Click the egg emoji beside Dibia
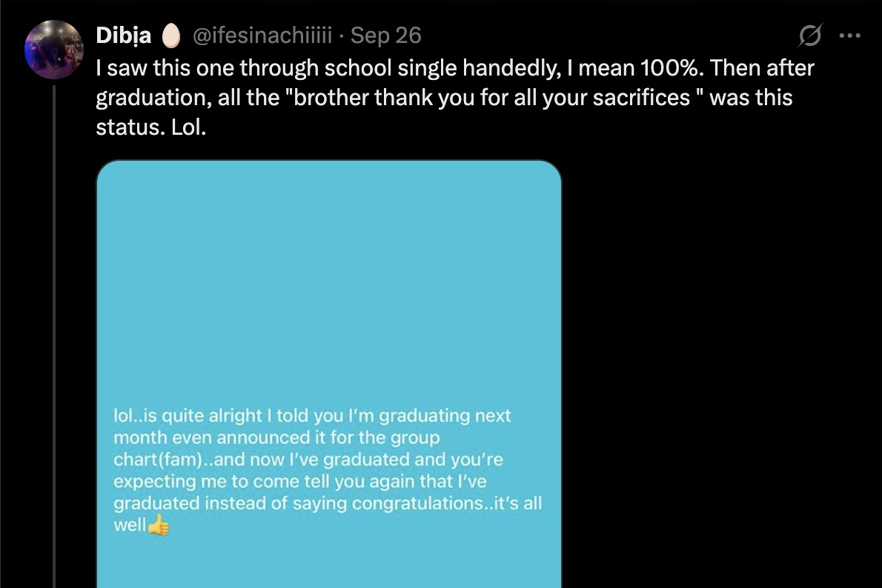 [x=171, y=35]
